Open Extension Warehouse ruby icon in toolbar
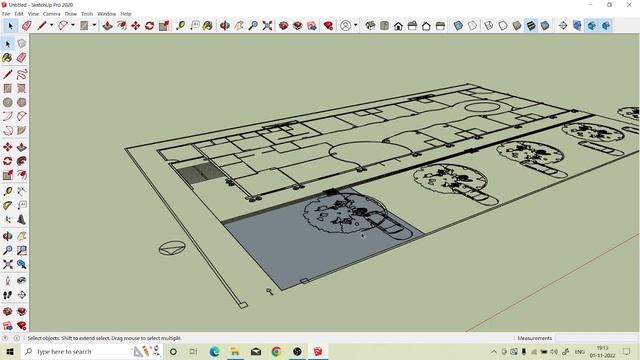Image resolution: width=640 pixels, height=360 pixels. tap(328, 26)
